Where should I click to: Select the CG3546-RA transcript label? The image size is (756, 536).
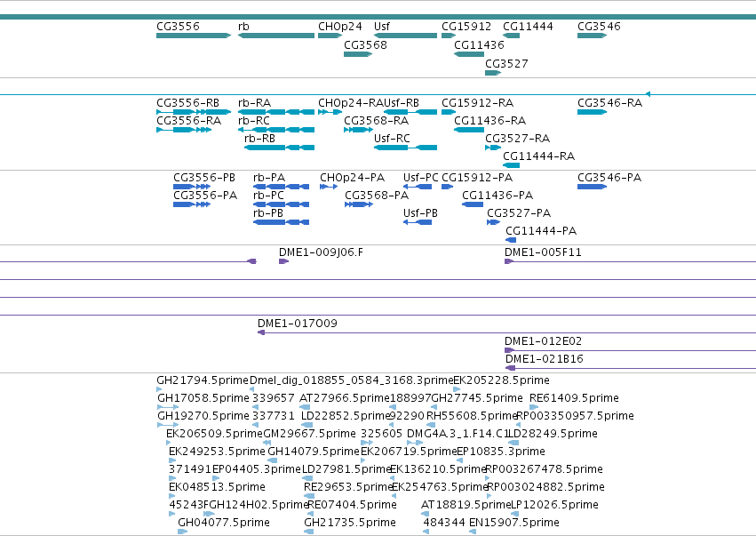pyautogui.click(x=610, y=103)
